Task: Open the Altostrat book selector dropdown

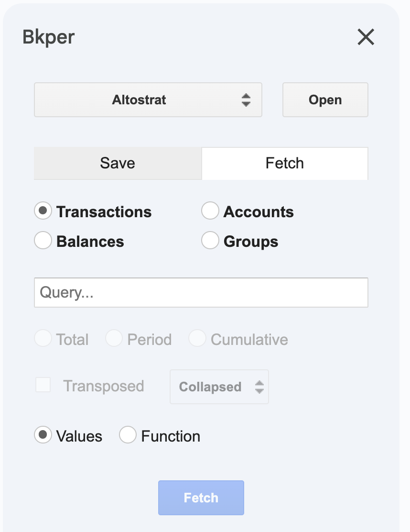Action: tap(148, 100)
